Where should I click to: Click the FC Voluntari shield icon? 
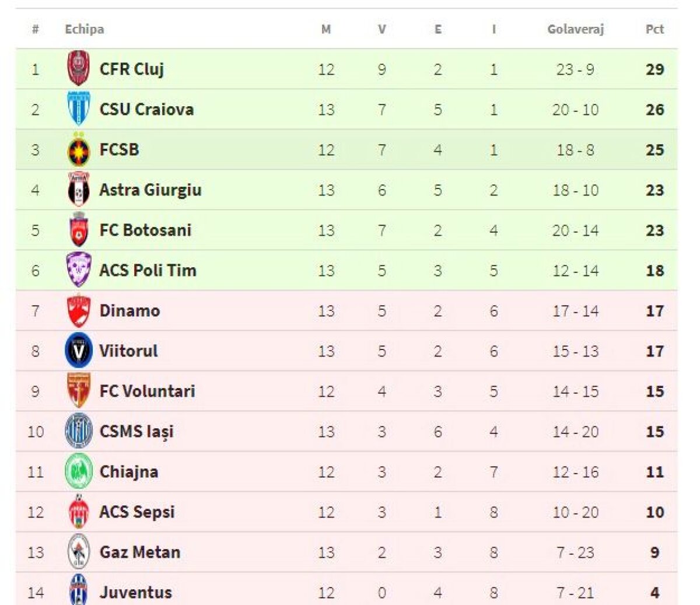pyautogui.click(x=78, y=391)
